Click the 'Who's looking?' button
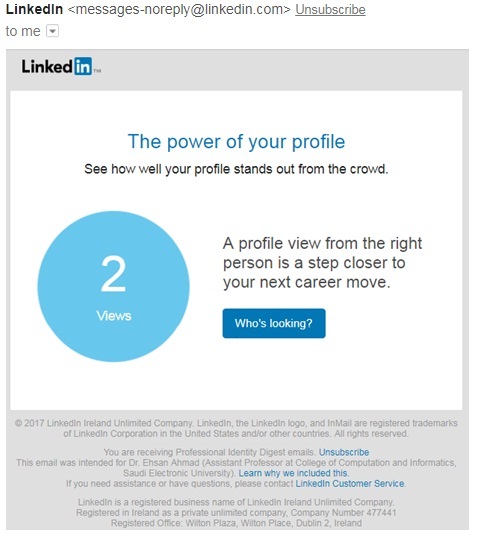 point(274,323)
